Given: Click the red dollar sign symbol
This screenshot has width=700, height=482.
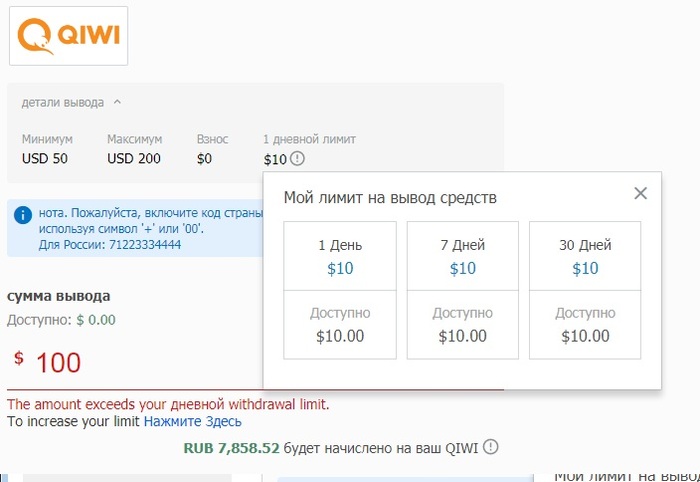Looking at the screenshot, I should (19, 358).
